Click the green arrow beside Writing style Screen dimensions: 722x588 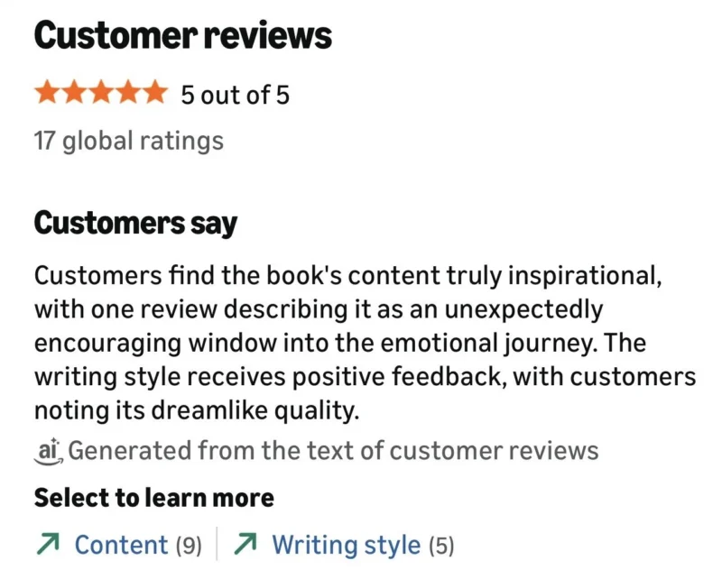[x=245, y=545]
